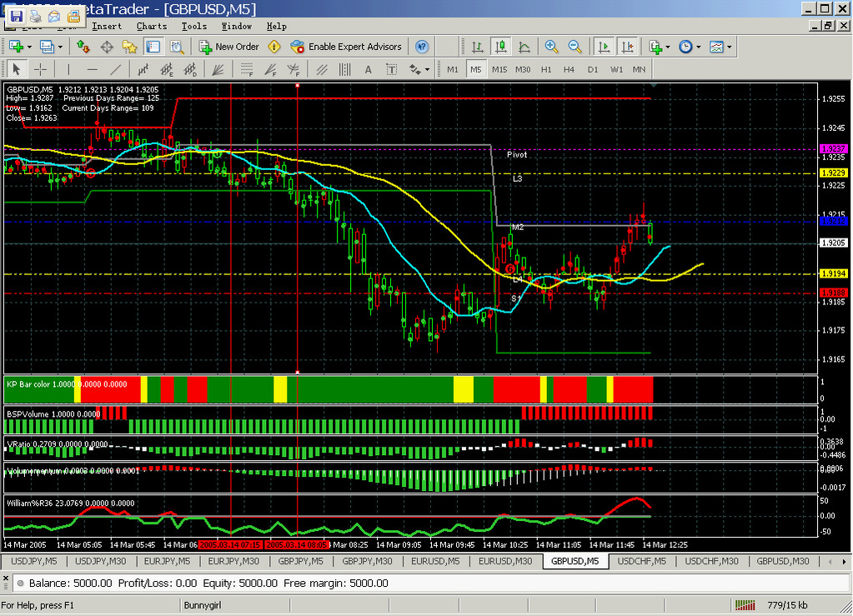Open the Navigator folder-star icon
The height and width of the screenshot is (616, 853).
tap(129, 47)
